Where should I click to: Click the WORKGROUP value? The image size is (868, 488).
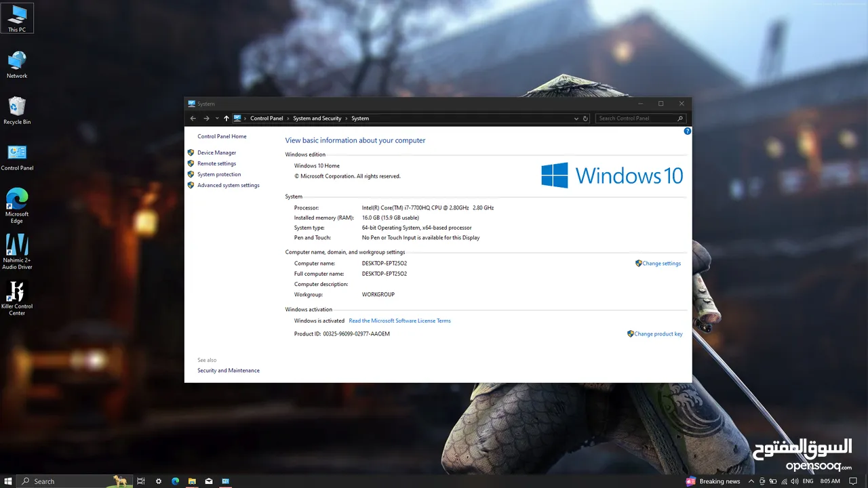click(378, 294)
